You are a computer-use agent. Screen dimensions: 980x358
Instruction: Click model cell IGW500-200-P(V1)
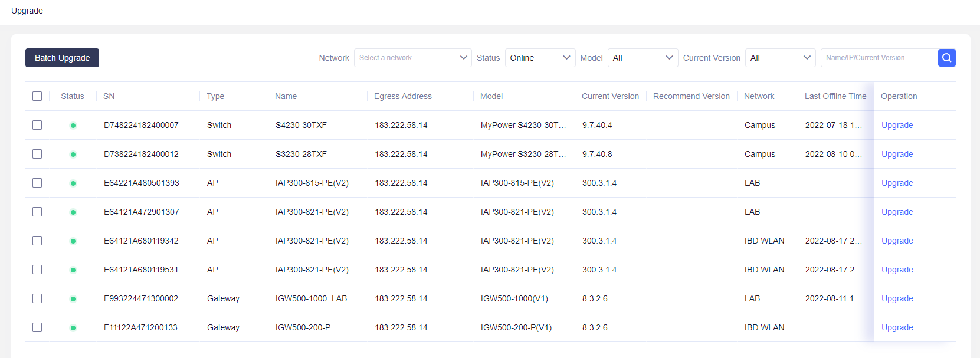516,327
